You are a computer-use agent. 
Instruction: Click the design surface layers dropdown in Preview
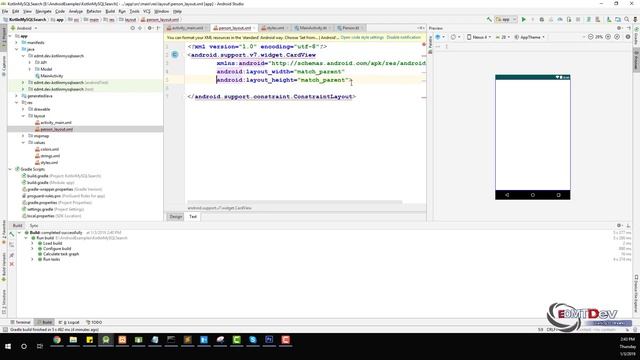440,37
